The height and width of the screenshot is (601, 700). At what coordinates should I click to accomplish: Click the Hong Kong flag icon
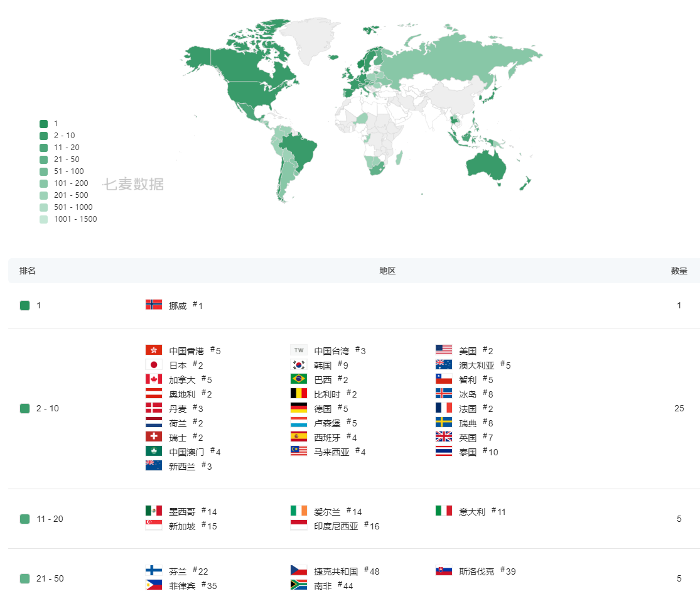pyautogui.click(x=154, y=350)
